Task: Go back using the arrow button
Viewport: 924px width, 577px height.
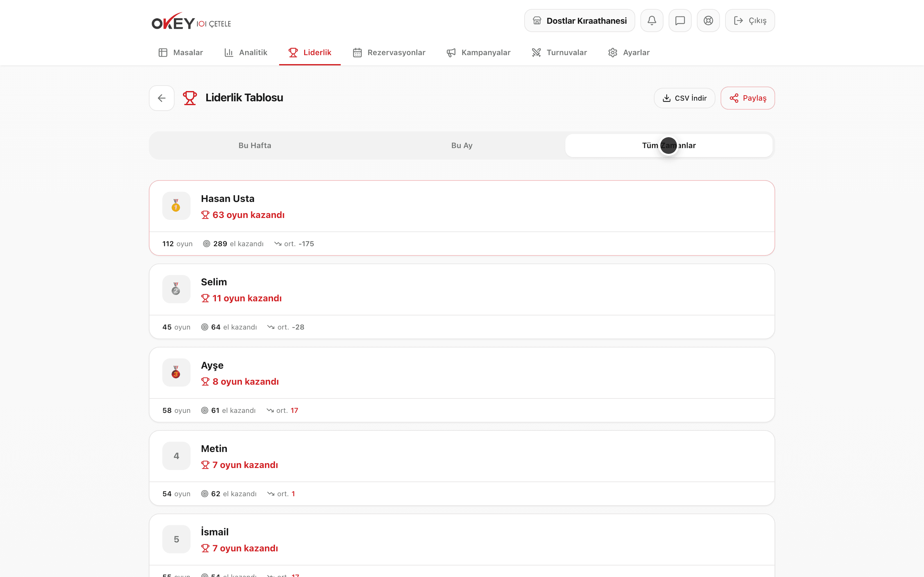Action: tap(161, 98)
